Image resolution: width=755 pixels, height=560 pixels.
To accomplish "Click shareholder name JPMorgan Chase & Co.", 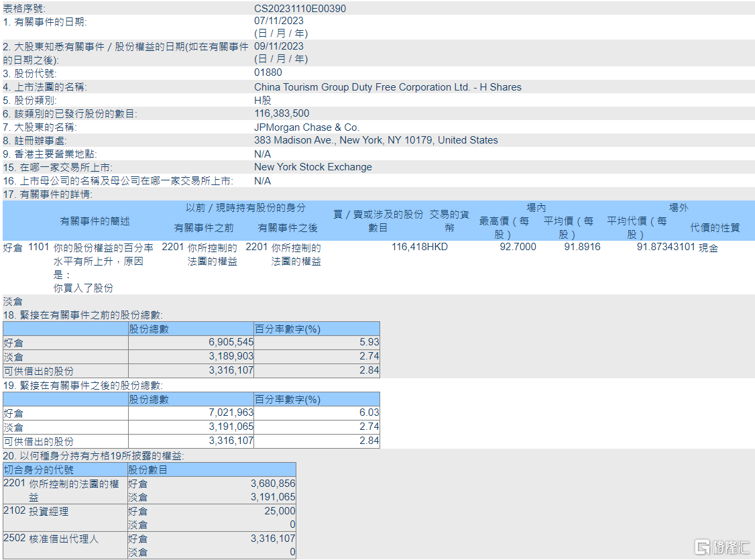I will click(x=306, y=127).
